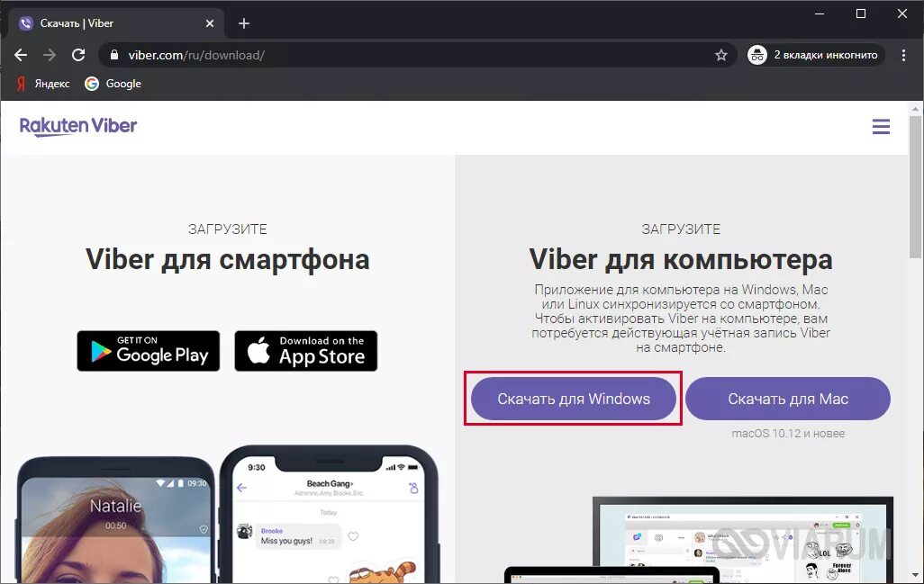Image resolution: width=924 pixels, height=584 pixels.
Task: Click Скачать для Mac button
Action: click(x=788, y=399)
